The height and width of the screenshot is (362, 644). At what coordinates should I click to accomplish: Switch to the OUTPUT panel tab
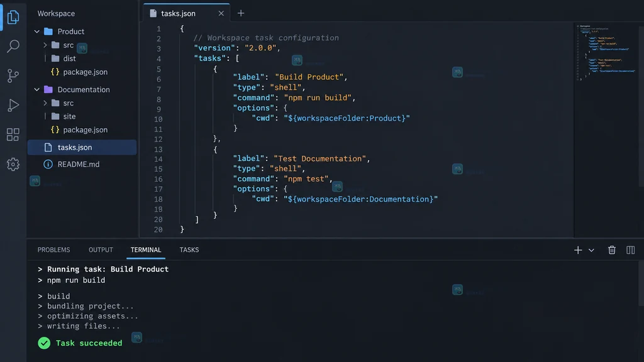coord(101,250)
